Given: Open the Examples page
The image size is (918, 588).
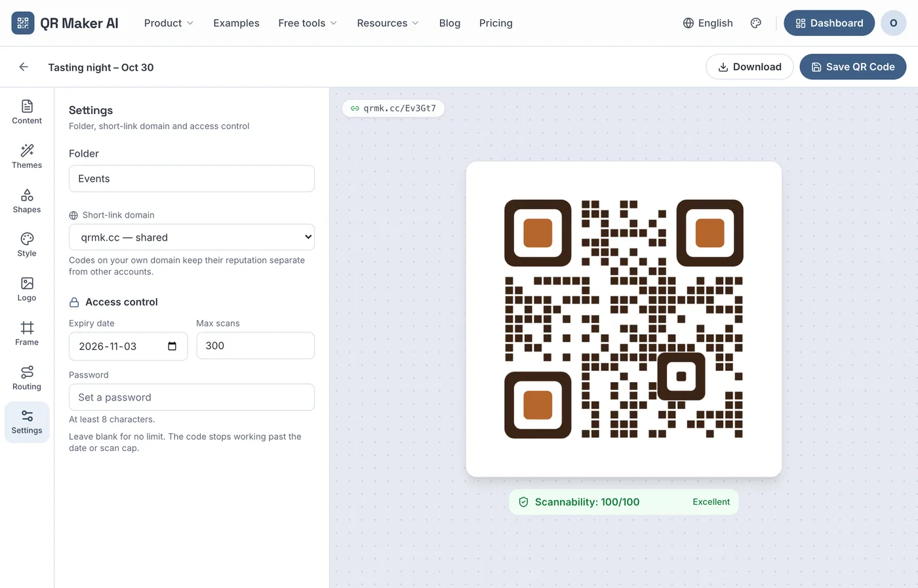Looking at the screenshot, I should pyautogui.click(x=236, y=23).
